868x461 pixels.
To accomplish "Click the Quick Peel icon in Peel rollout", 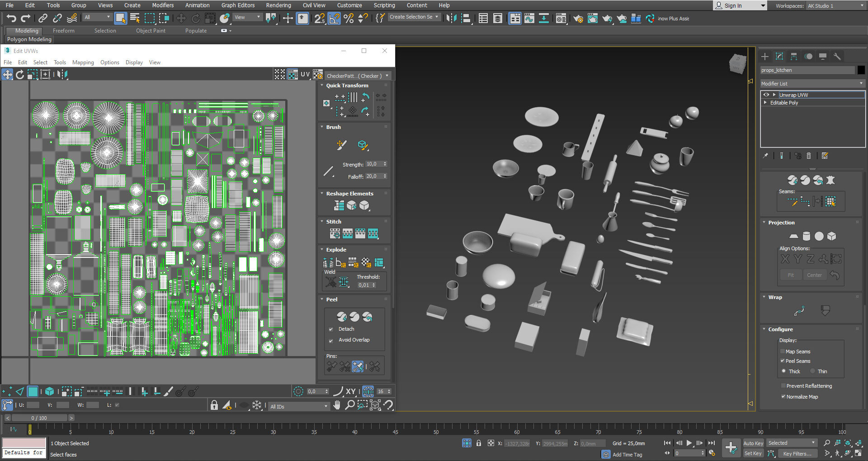I will click(x=342, y=317).
